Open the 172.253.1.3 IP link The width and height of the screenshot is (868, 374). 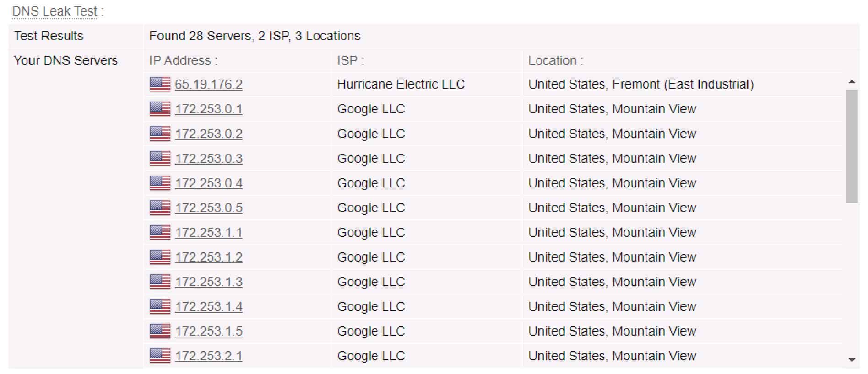(209, 282)
